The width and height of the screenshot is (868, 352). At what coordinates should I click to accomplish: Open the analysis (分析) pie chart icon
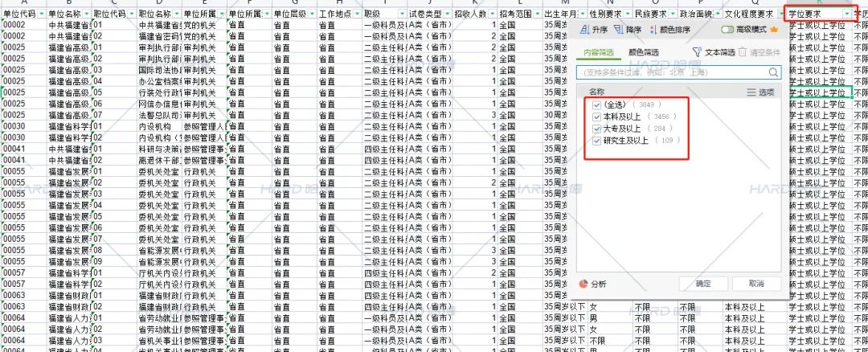(x=583, y=284)
